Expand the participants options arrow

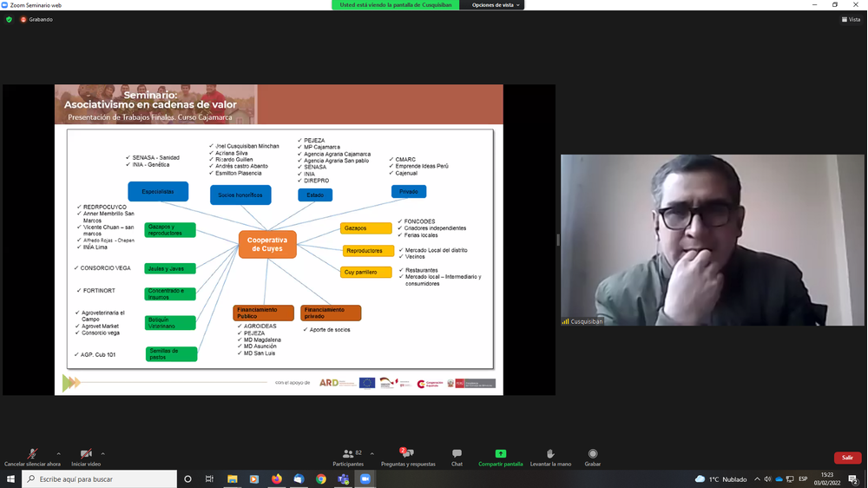click(x=372, y=453)
